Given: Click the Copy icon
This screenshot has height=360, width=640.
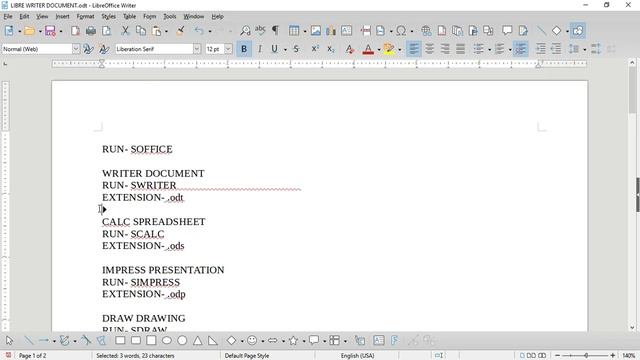Looking at the screenshot, I should pos(141,31).
